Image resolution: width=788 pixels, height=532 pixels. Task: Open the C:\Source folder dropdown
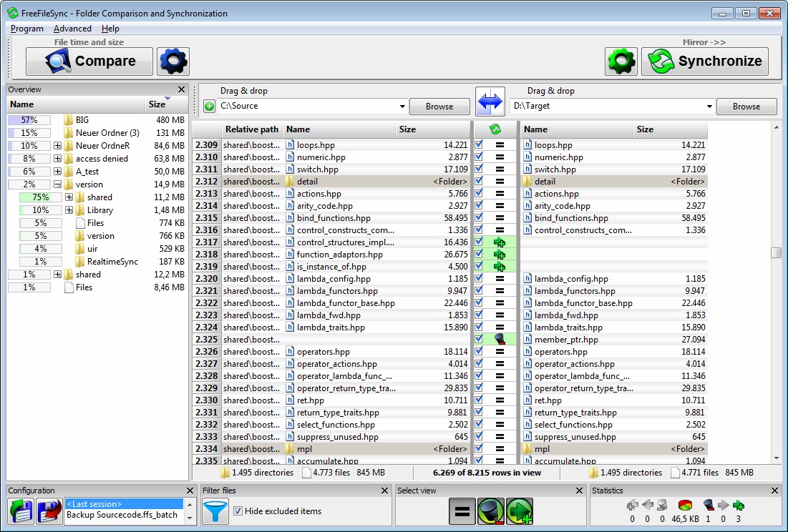point(402,107)
